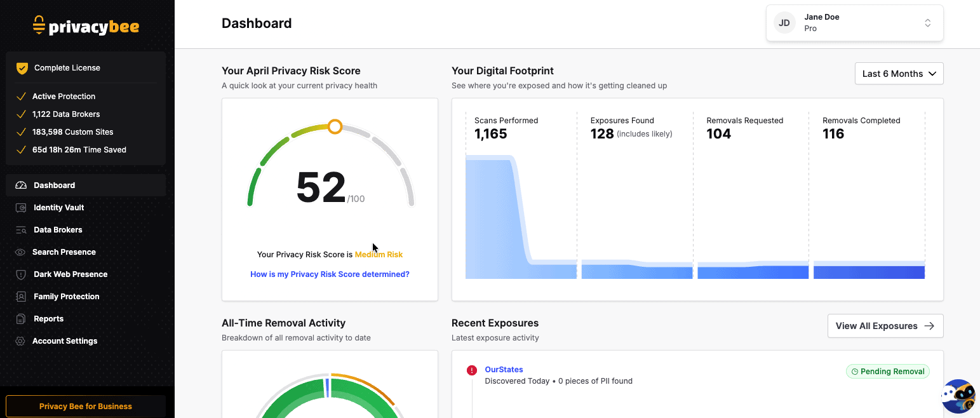Click the Privacy Bee logo

[86, 25]
